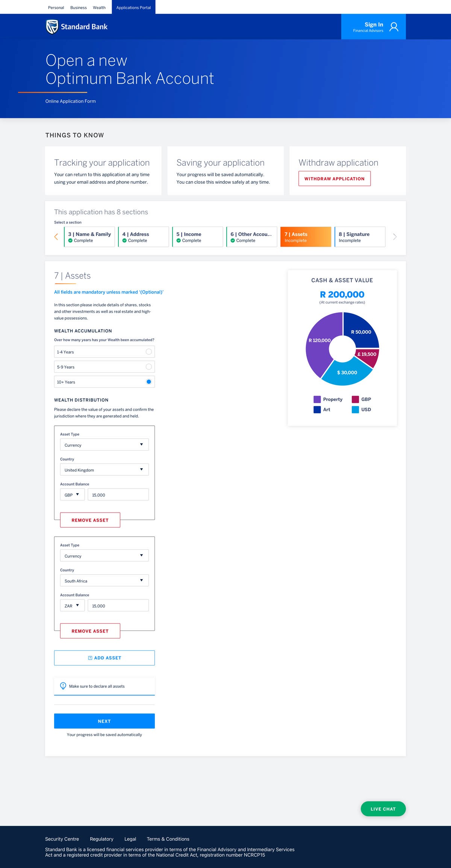Go to section 6 Other Accounts
This screenshot has height=868, width=451.
point(252,237)
